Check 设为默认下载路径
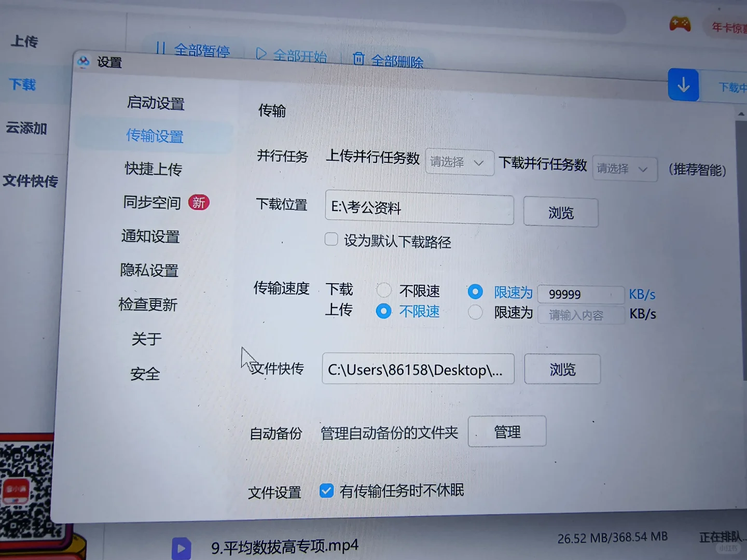747x560 pixels. pos(331,239)
